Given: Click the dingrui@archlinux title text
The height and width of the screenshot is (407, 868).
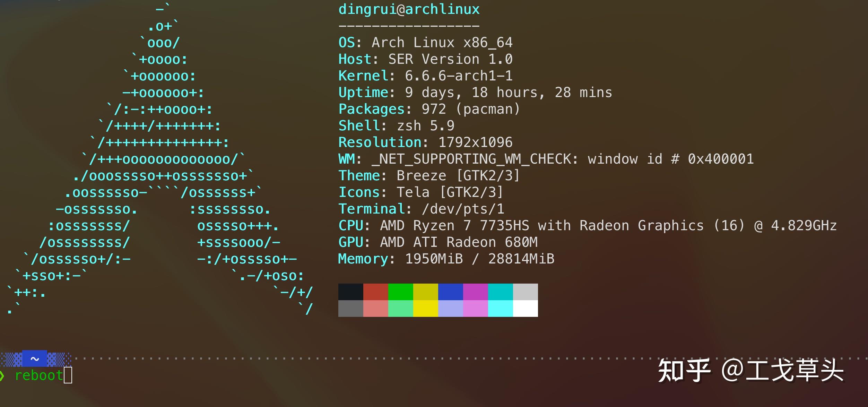Looking at the screenshot, I should (x=409, y=9).
